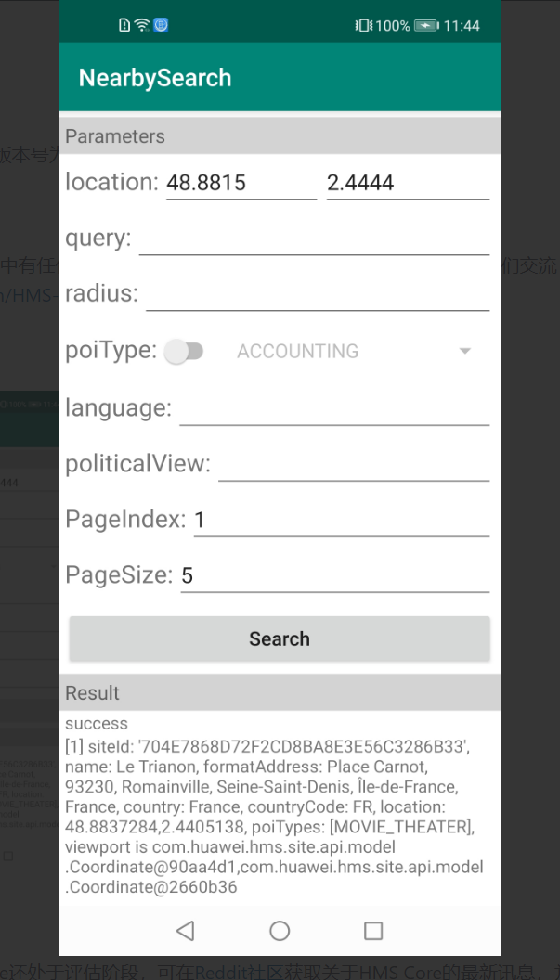Viewport: 560px width, 980px height.
Task: Open recent apps with the square icon
Action: click(x=373, y=931)
